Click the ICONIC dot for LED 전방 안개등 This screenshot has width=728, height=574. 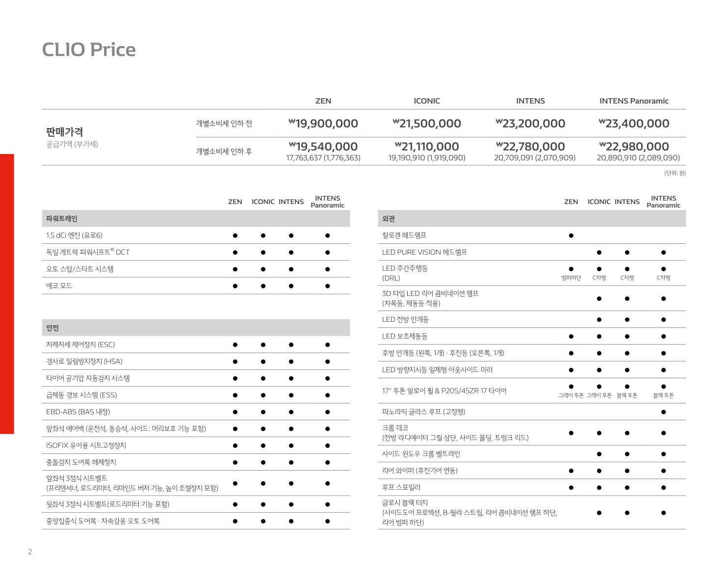pyautogui.click(x=599, y=320)
